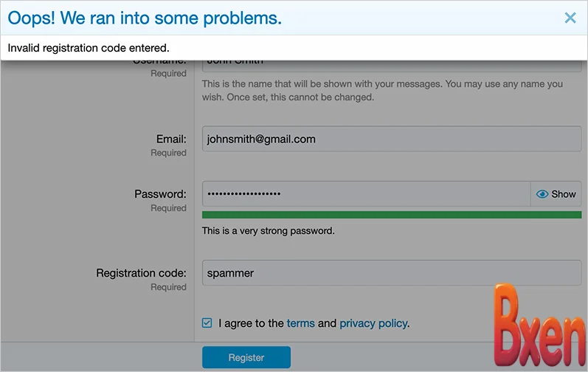Close the error message overlay
Viewport: 588px width, 372px height.
click(570, 18)
